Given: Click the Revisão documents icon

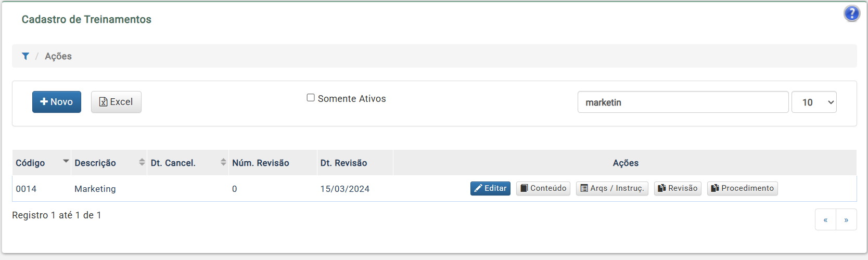Looking at the screenshot, I should click(x=662, y=188).
